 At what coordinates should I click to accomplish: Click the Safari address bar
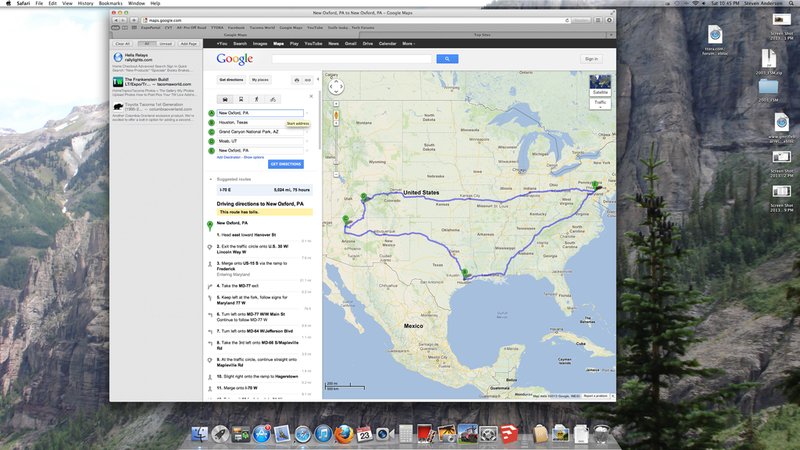(356, 20)
